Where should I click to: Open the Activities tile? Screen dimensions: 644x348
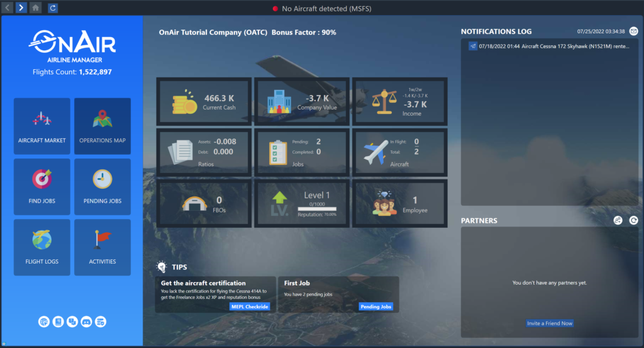click(103, 247)
